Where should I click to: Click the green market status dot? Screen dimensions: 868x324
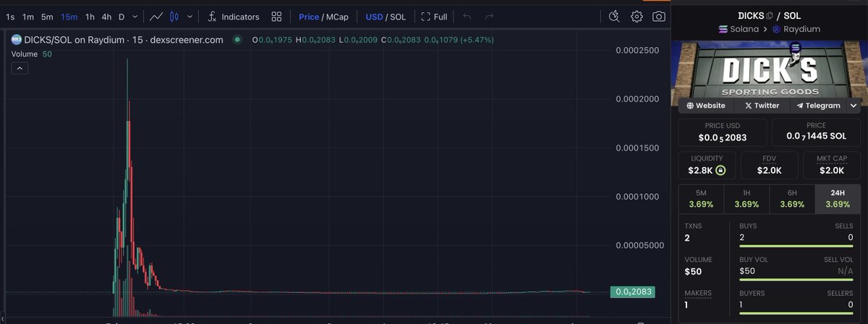237,40
